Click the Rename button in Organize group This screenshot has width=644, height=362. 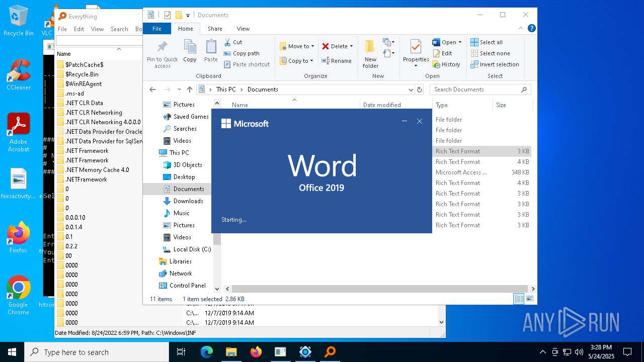337,61
